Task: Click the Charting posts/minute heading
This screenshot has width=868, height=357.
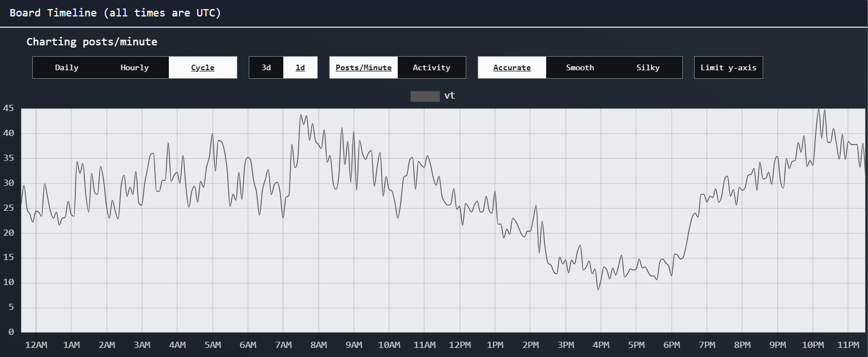Action: (x=92, y=42)
